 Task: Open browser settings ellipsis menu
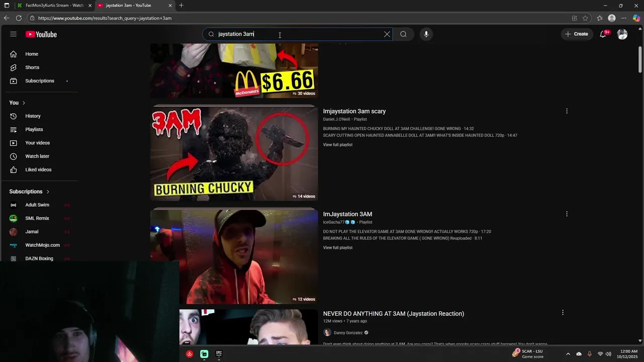[x=624, y=18]
